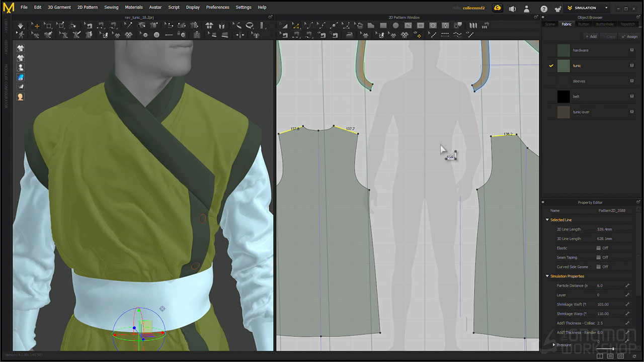This screenshot has width=644, height=362.
Task: Open the Help question mark icon
Action: point(544,9)
